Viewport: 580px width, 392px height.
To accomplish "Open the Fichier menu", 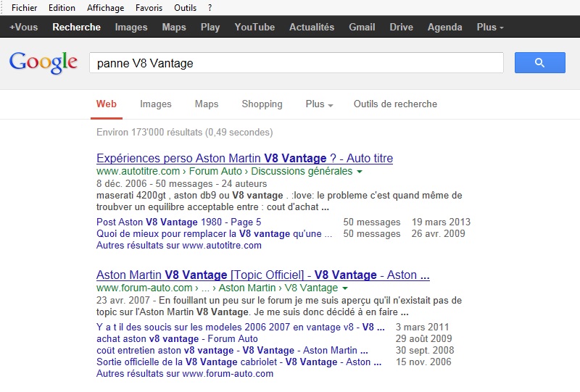I will click(25, 8).
